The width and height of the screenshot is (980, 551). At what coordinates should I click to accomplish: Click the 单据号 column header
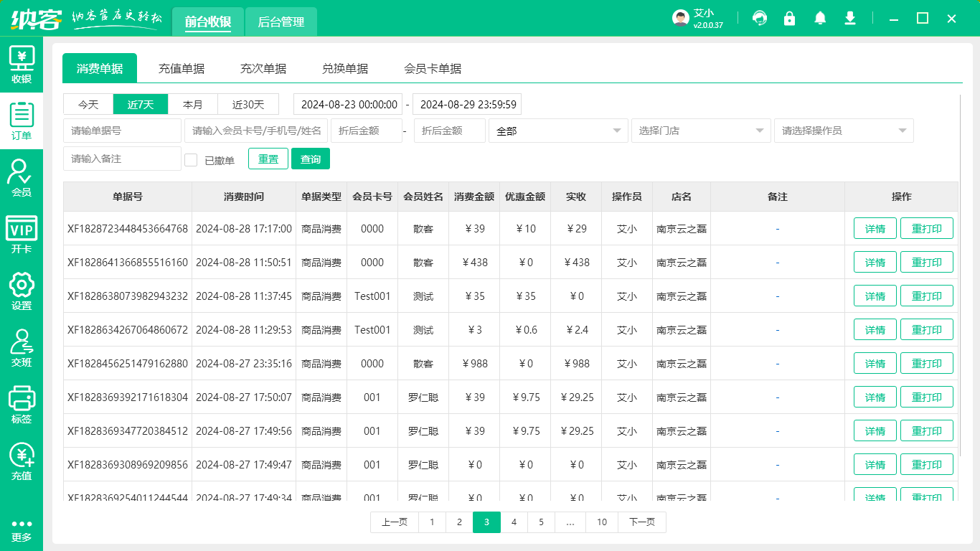click(128, 197)
